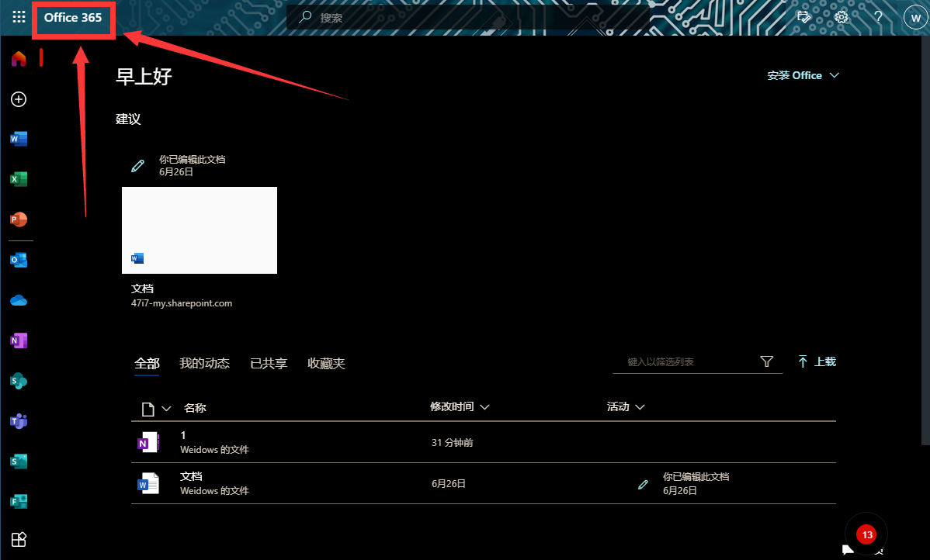Sort by 修改时间 column dropdown
930x560 pixels.
(x=460, y=406)
